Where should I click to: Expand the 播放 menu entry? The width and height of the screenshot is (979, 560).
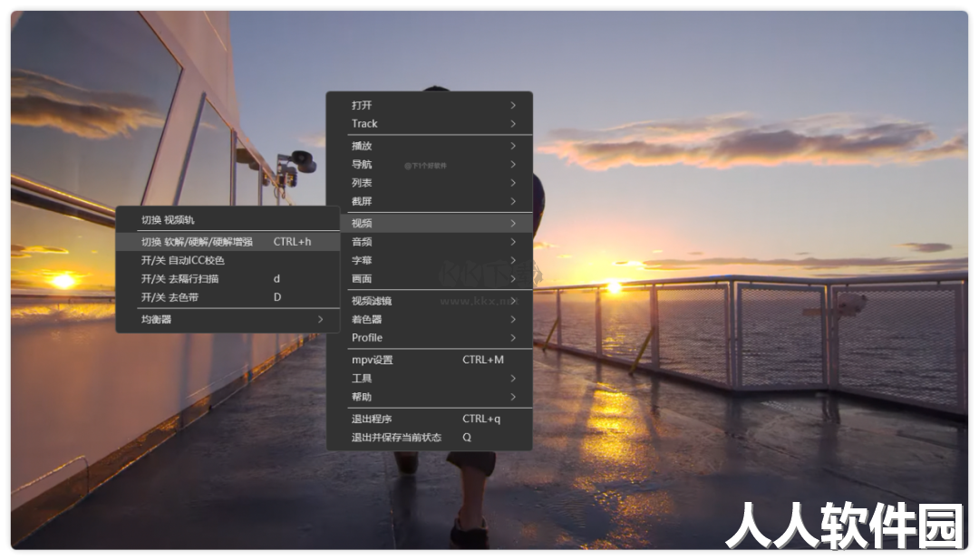(430, 146)
